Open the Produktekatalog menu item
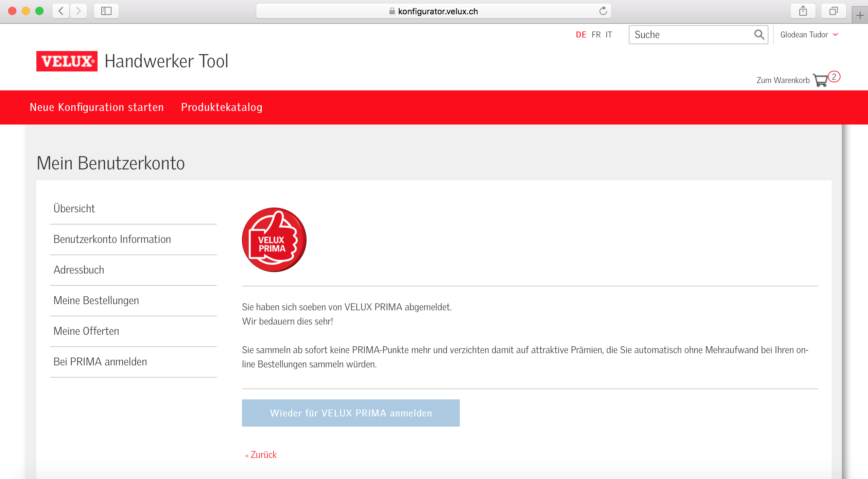This screenshot has height=479, width=868. 222,107
